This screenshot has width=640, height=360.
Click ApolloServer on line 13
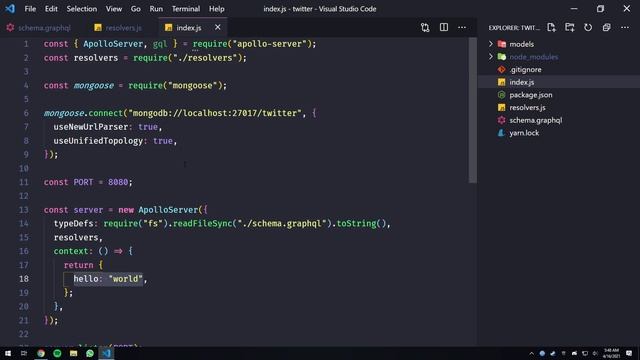(x=168, y=210)
